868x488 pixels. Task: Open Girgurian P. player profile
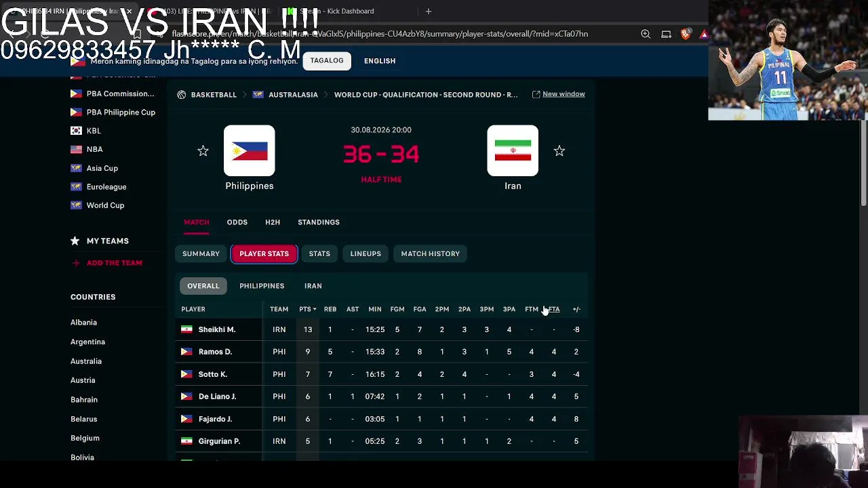tap(219, 441)
